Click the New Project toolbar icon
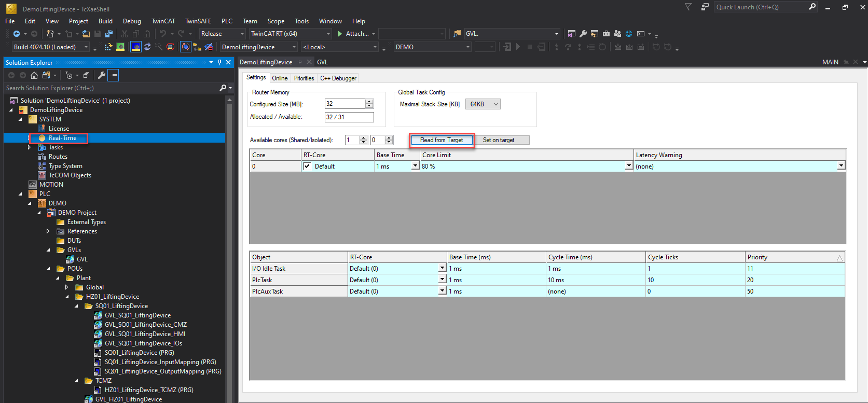The width and height of the screenshot is (868, 403). pyautogui.click(x=50, y=34)
